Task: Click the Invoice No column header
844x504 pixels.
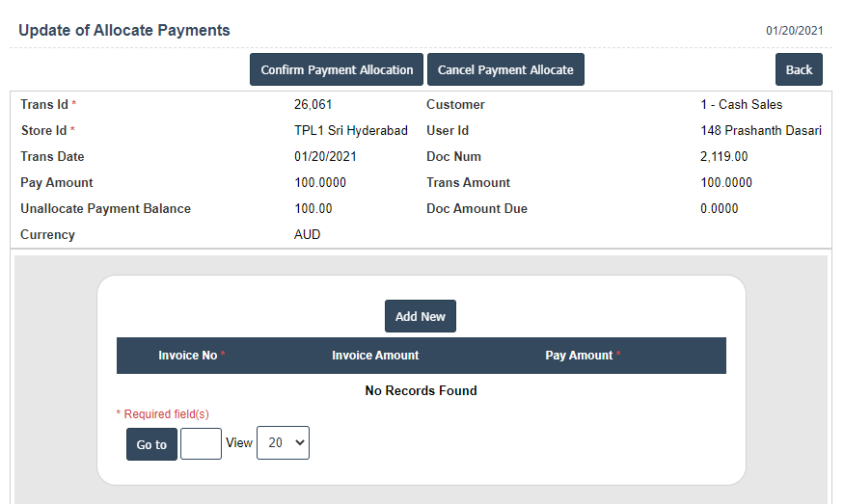Action: click(188, 356)
